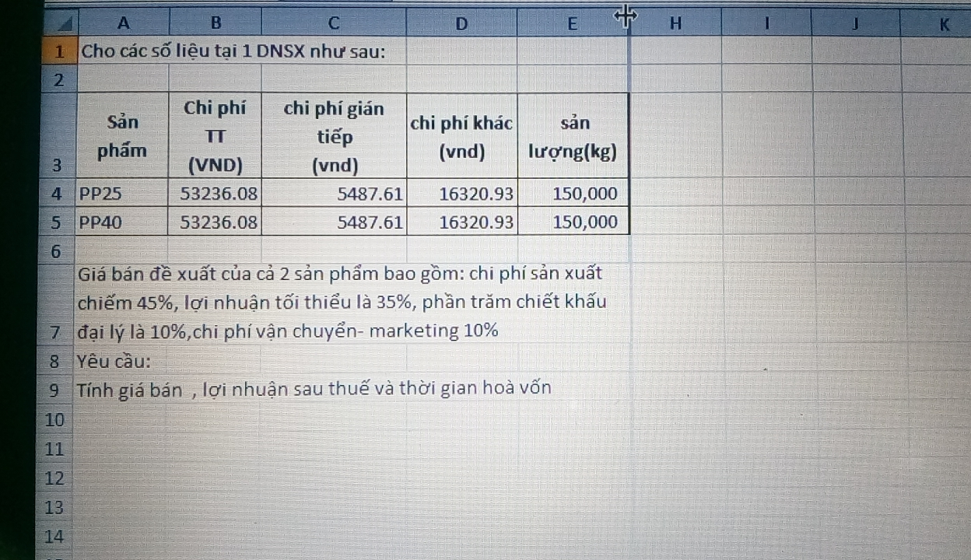Click 'chi phí gián tiếp' header cell
Image resolution: width=971 pixels, height=560 pixels.
pos(334,136)
